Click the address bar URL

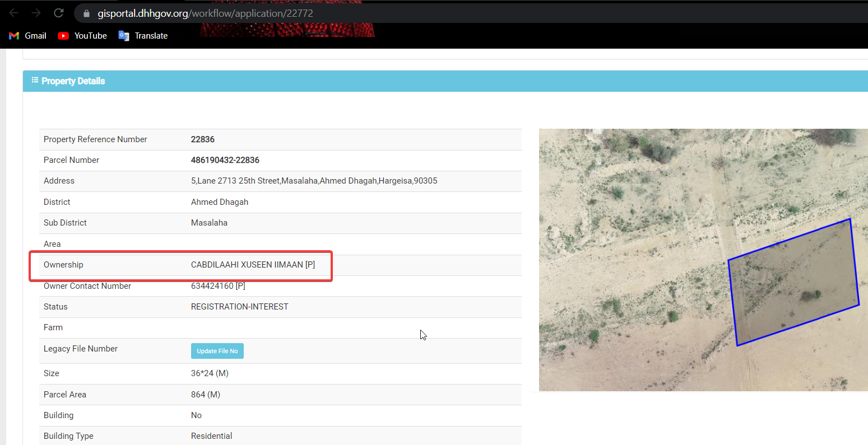(205, 13)
